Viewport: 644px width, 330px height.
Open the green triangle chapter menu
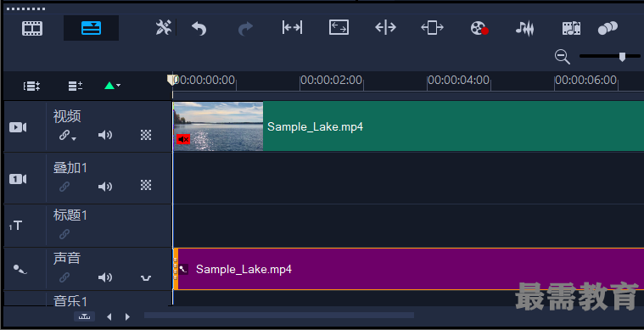[112, 86]
